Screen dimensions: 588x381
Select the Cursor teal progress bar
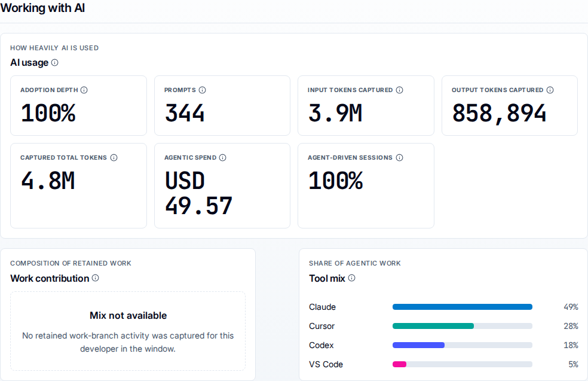coord(433,326)
